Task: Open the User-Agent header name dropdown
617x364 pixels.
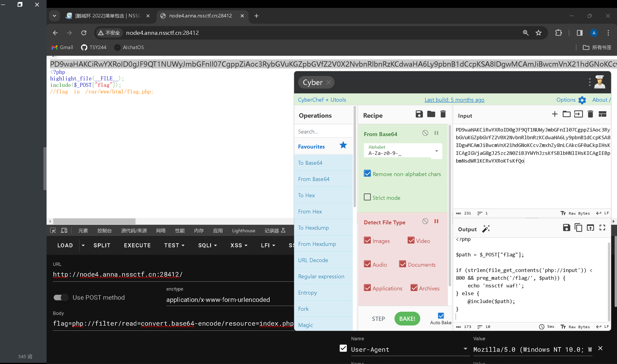Action: point(465,349)
